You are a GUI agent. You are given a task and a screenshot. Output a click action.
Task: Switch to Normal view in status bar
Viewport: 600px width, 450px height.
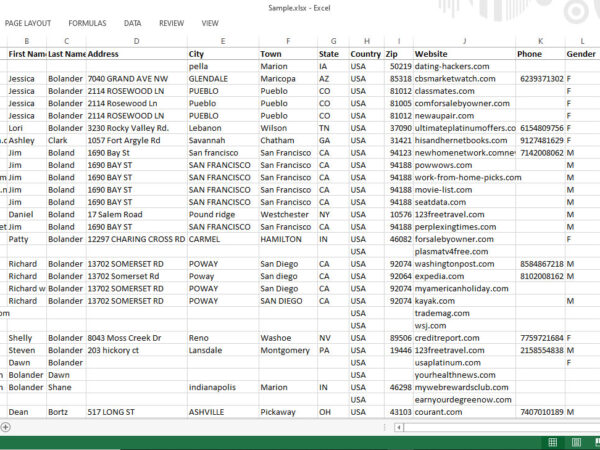click(553, 442)
